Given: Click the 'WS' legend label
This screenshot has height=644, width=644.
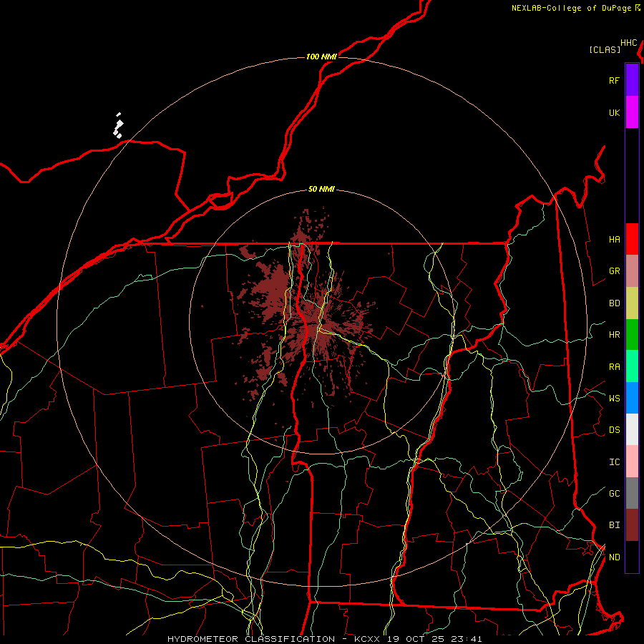Looking at the screenshot, I should click(614, 399).
